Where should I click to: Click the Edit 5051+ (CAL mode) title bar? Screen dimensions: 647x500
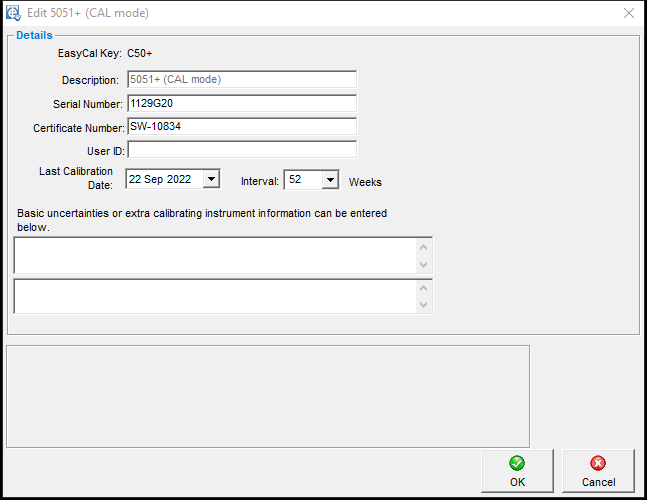click(x=300, y=13)
